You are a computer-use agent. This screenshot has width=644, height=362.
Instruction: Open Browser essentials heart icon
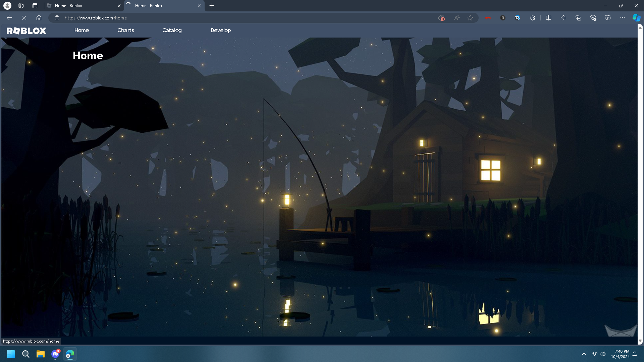click(x=593, y=18)
